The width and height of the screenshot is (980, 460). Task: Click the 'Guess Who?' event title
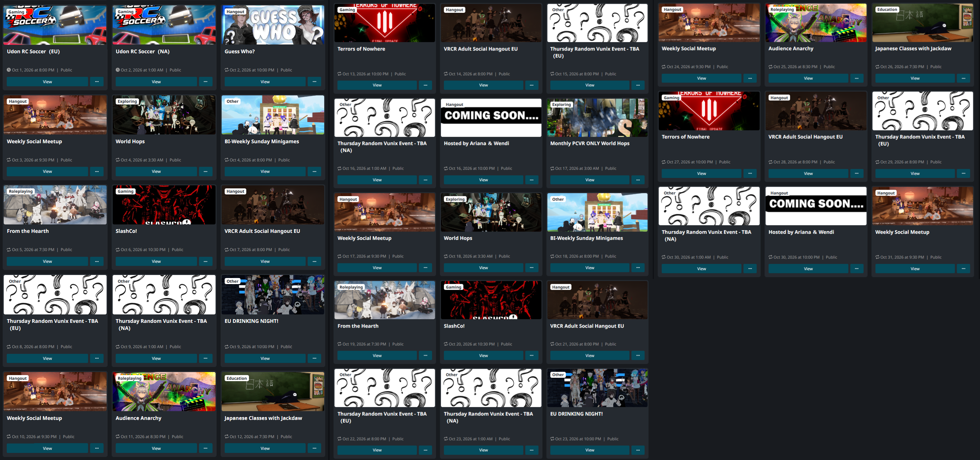tap(240, 51)
